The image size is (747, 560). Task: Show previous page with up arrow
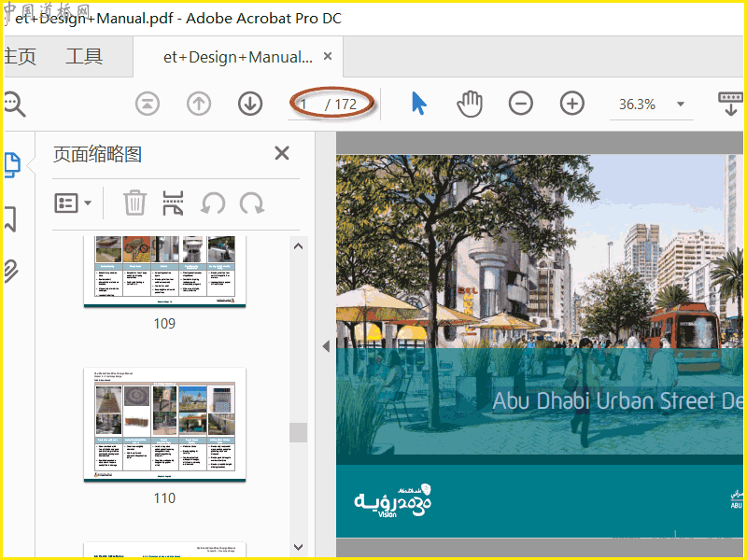click(x=199, y=104)
